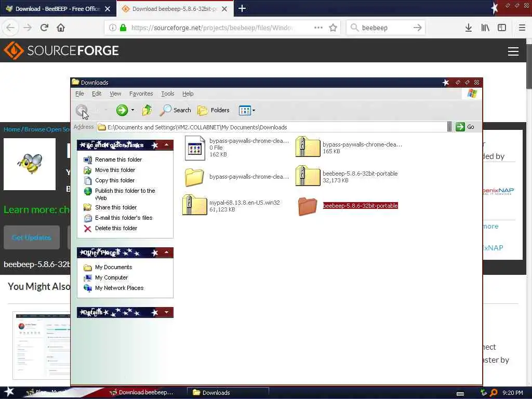
Task: Expand the Details panel
Action: pos(167,312)
